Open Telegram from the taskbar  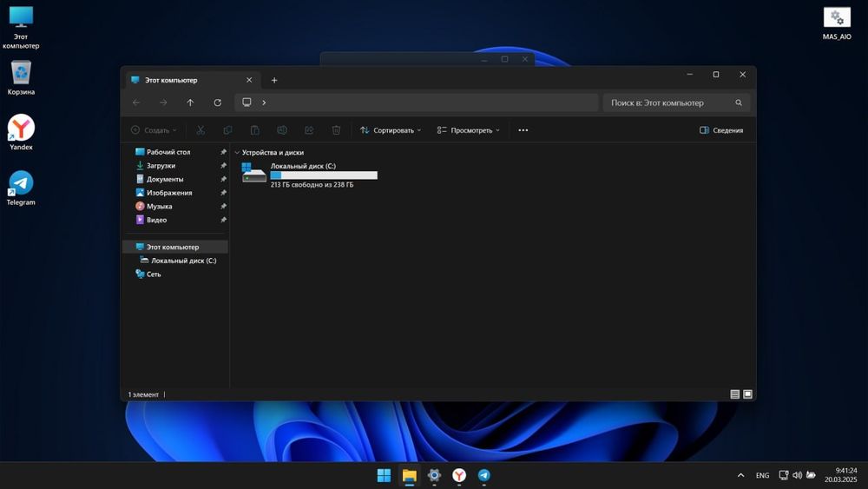(483, 475)
